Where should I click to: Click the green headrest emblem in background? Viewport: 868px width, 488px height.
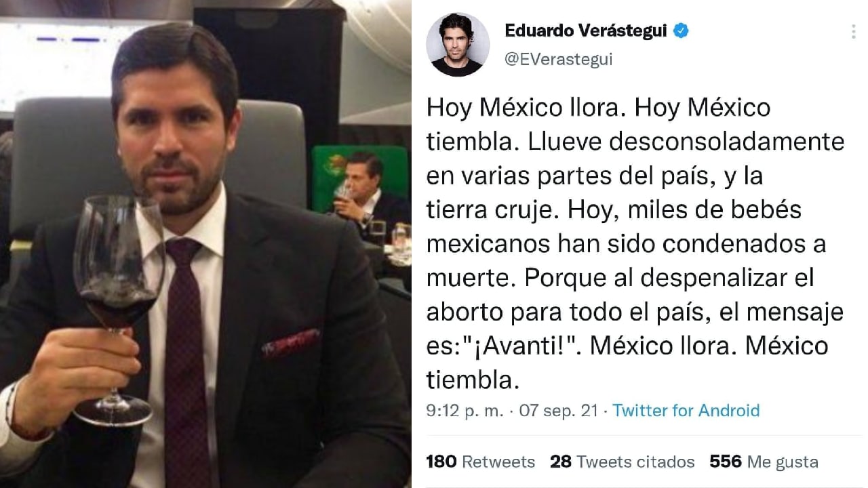coord(334,165)
